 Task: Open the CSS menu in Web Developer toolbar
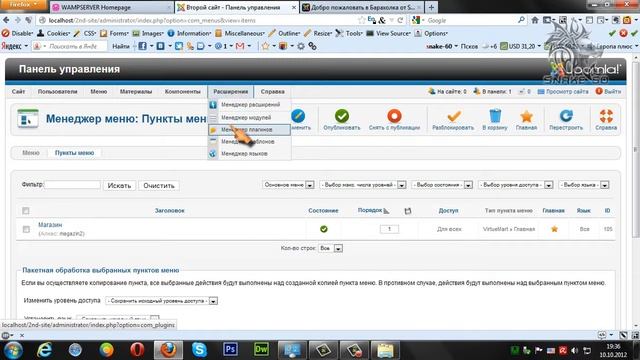(85, 33)
